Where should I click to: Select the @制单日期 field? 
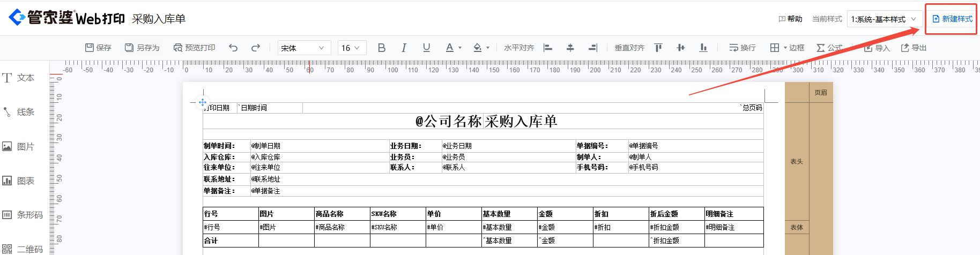[x=320, y=146]
